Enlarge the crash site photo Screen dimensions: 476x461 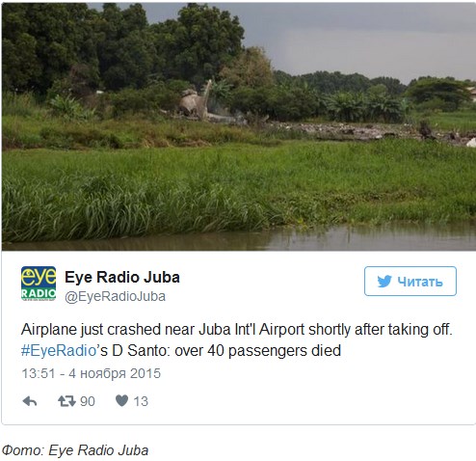click(239, 126)
